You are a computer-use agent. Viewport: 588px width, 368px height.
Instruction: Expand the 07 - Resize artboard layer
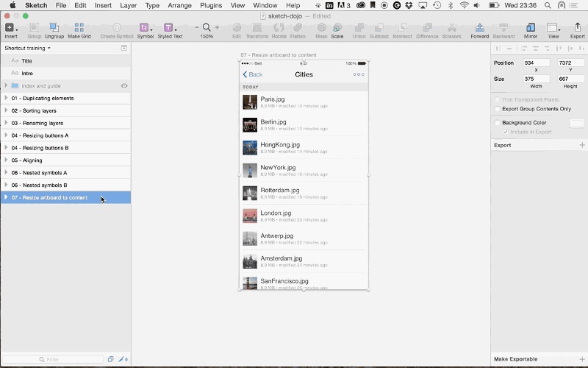(x=6, y=197)
